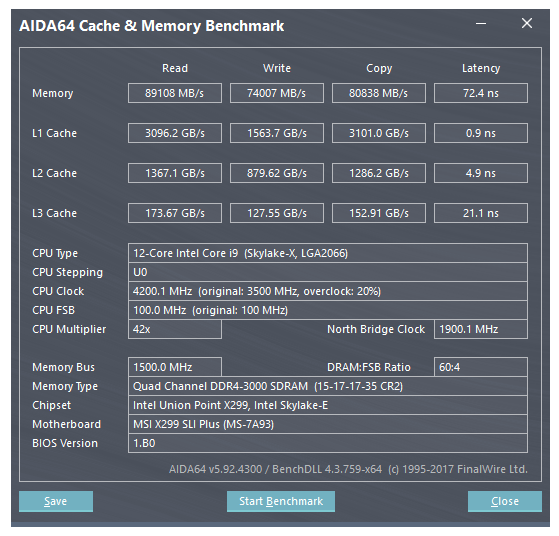Select the L3 Cache Latency 21.1 ns box
559x536 pixels.
tap(481, 213)
